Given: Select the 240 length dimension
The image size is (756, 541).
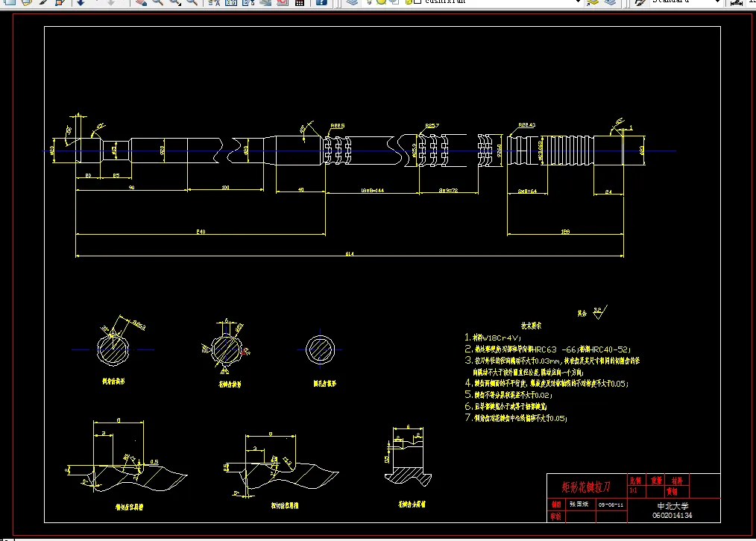Looking at the screenshot, I should click(x=201, y=232).
